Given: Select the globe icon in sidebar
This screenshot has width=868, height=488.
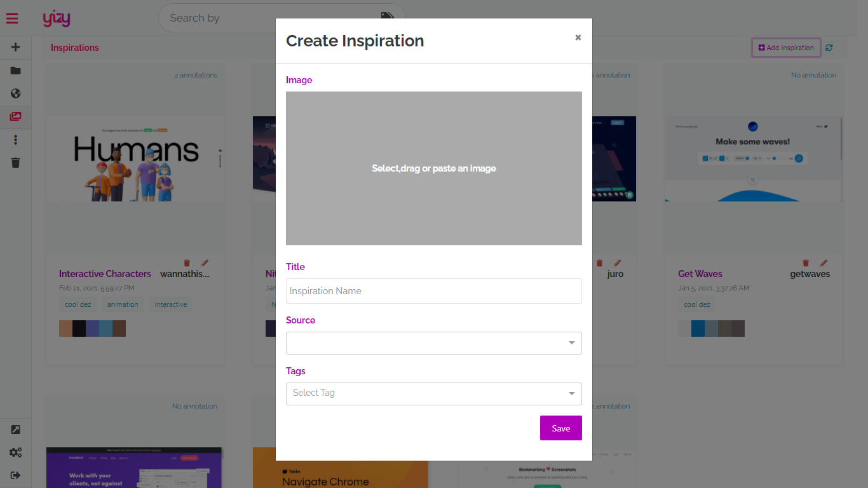Looking at the screenshot, I should click(16, 93).
